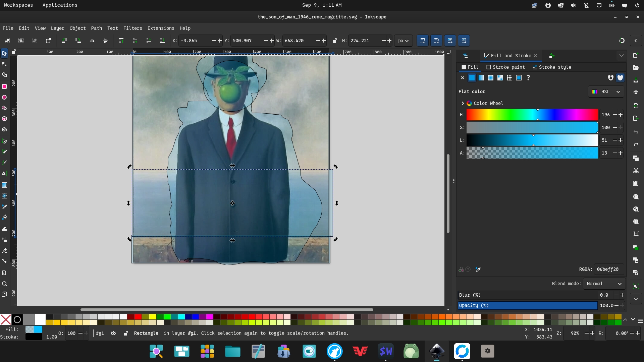Screen dimensions: 644x362
Task: Raise selection to top
Action: [121, 41]
